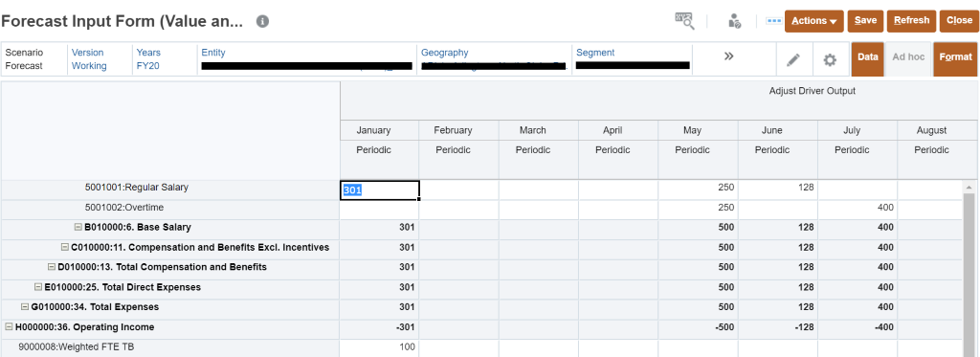
Task: Collapse the E010000:25. Total Direct Expenses row
Action: [x=37, y=287]
